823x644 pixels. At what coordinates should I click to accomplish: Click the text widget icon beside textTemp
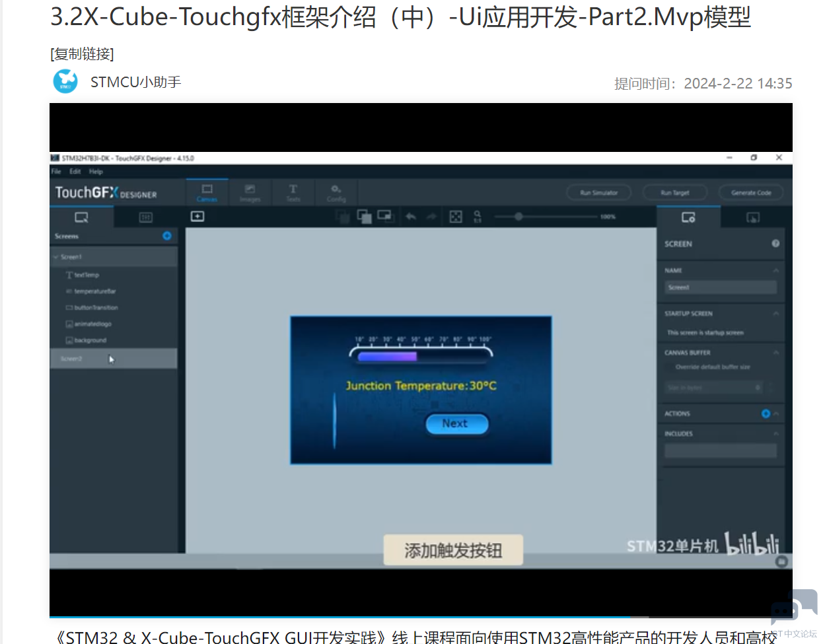click(69, 275)
